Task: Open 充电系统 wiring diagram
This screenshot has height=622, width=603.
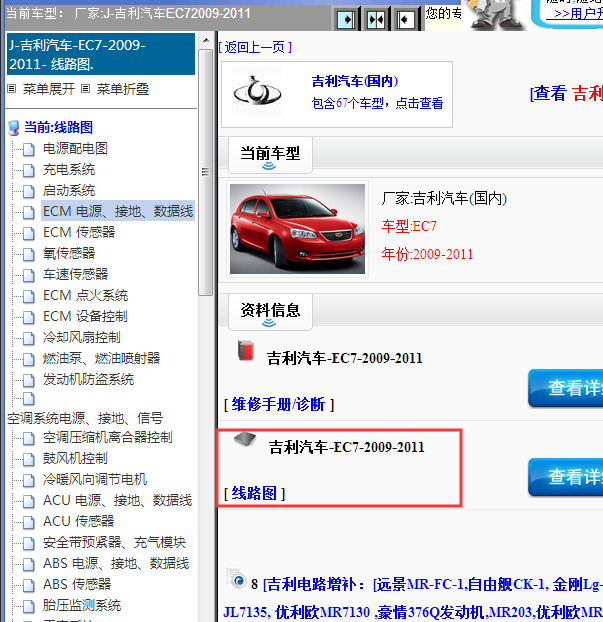Action: pos(69,169)
